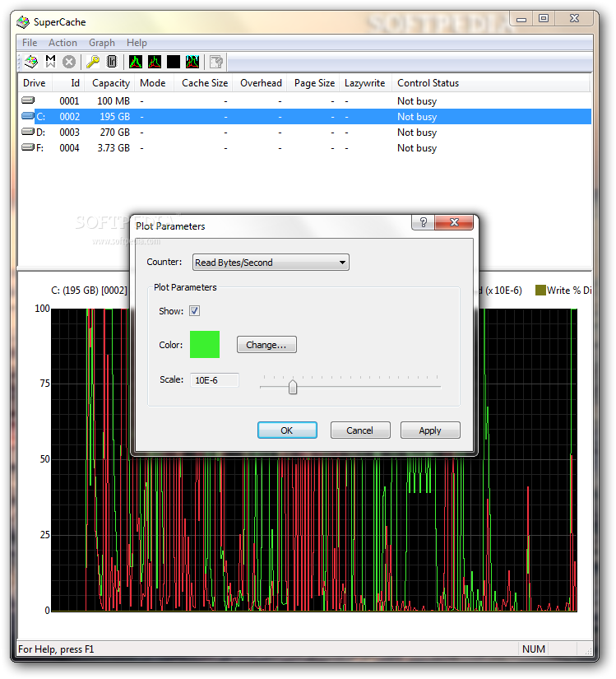This screenshot has height=679, width=616.
Task: Open the Help menu
Action: click(x=137, y=43)
